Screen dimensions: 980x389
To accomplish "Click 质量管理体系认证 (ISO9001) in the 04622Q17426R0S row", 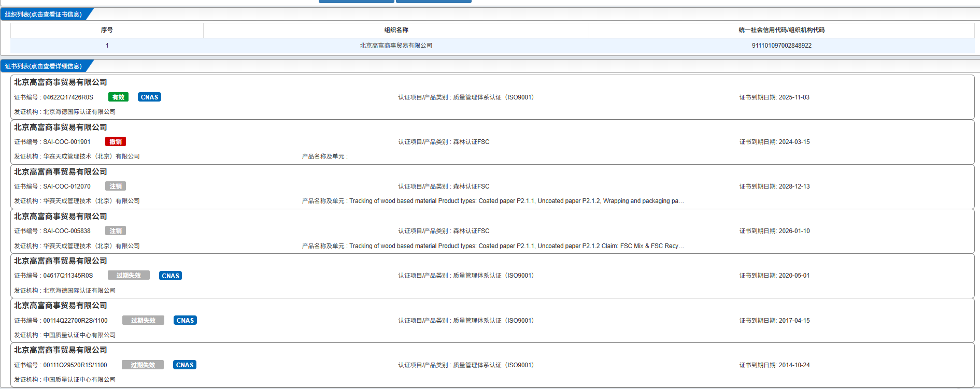I will tap(494, 97).
